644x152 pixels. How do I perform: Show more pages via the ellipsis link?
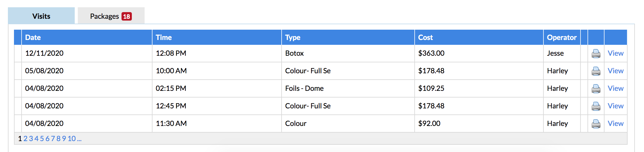[x=79, y=139]
